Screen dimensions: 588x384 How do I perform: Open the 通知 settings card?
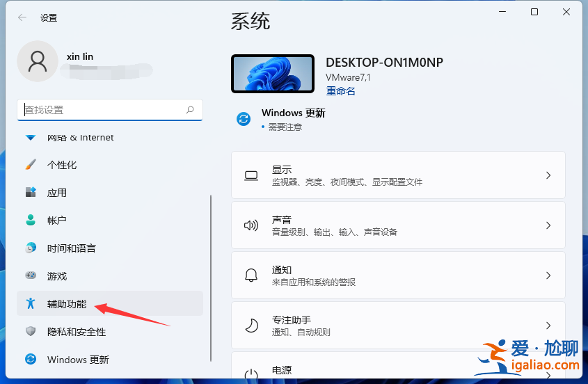pos(398,275)
